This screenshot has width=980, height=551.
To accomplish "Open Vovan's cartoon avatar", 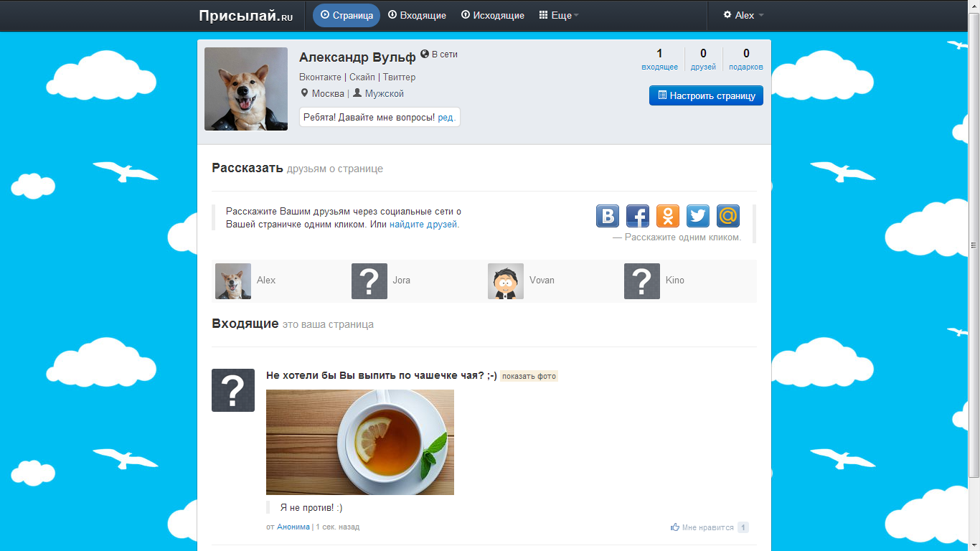I will tap(506, 281).
